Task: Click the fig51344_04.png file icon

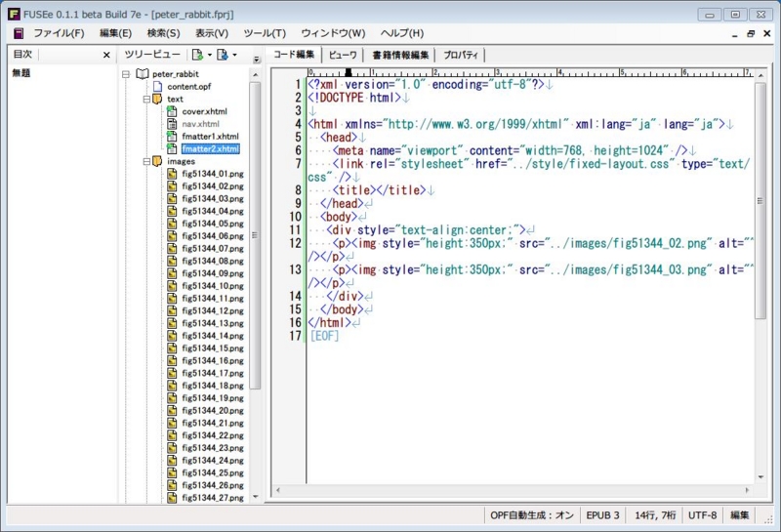Action: [x=172, y=211]
